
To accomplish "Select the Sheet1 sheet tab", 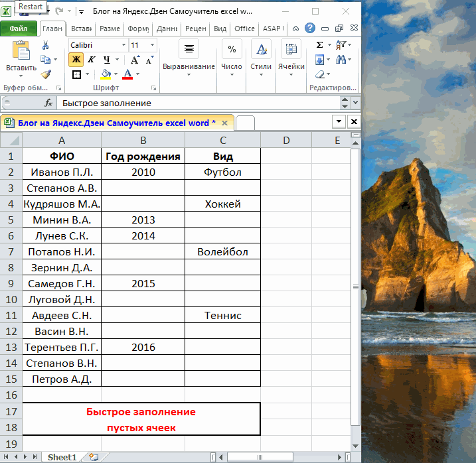I will [62, 457].
